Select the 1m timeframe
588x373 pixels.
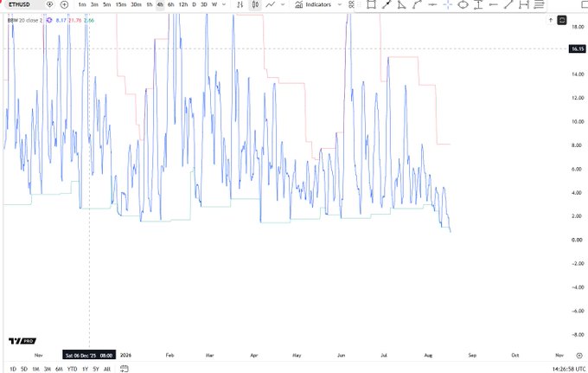click(82, 4)
